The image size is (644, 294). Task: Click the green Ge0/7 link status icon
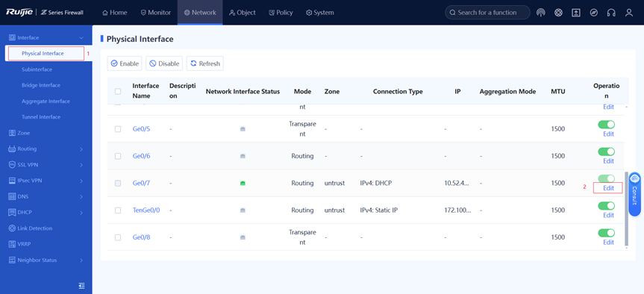coord(243,183)
